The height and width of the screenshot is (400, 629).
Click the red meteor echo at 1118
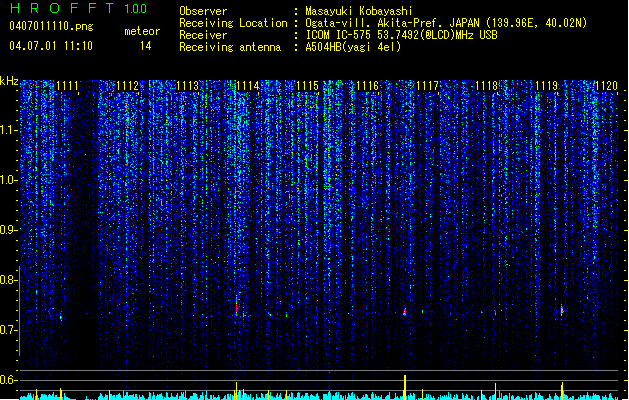tap(495, 312)
